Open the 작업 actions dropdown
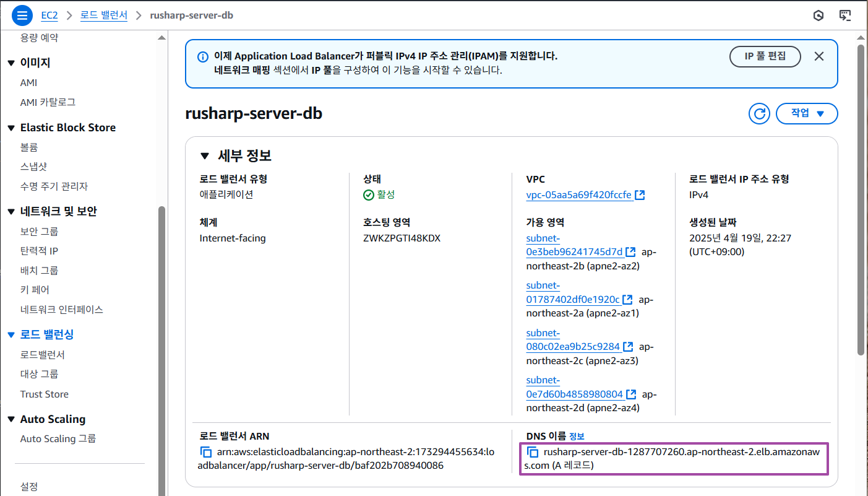 pyautogui.click(x=807, y=114)
